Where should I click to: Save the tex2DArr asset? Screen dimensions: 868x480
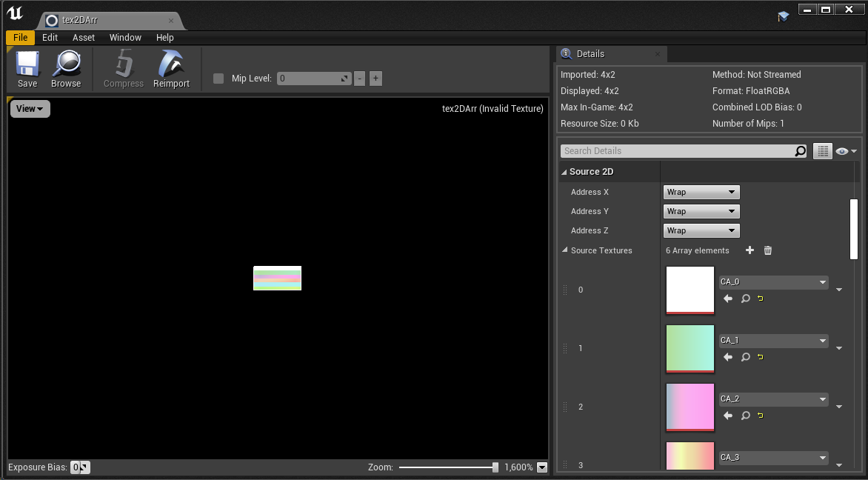27,68
